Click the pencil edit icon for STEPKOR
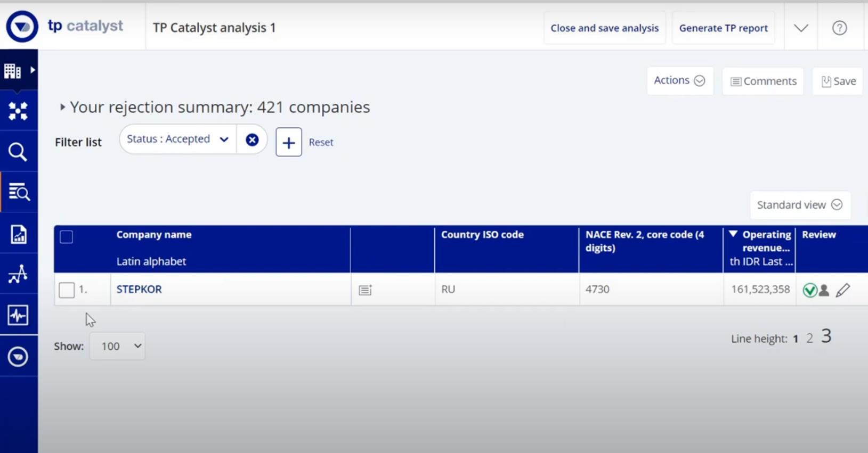 pos(843,290)
